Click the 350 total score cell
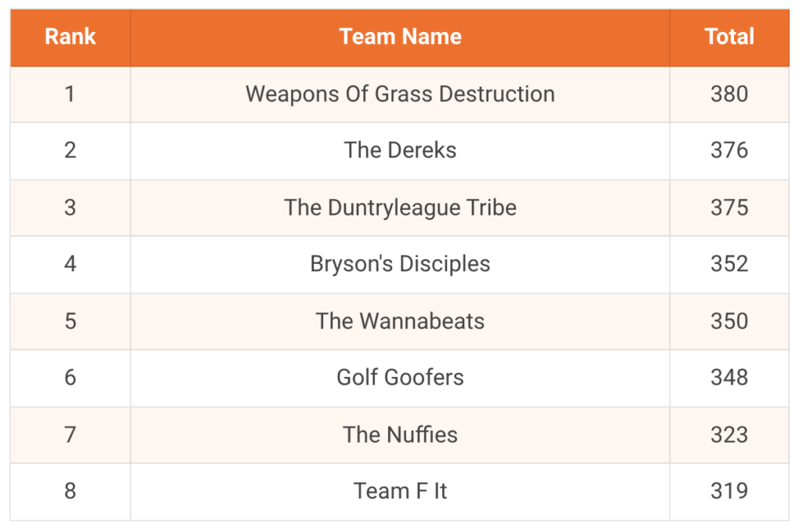Screen dimensions: 803x532 click(729, 321)
